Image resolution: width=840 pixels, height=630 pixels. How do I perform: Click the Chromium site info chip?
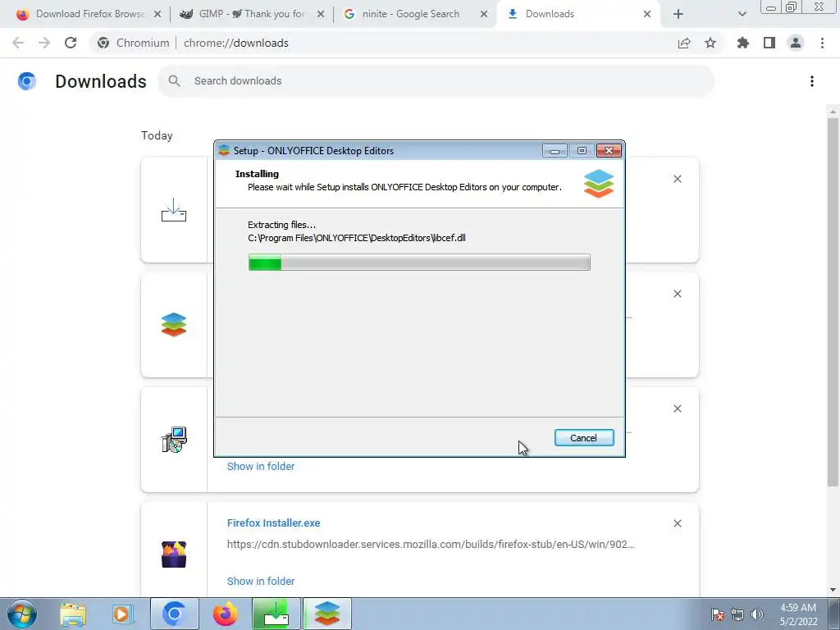(134, 43)
